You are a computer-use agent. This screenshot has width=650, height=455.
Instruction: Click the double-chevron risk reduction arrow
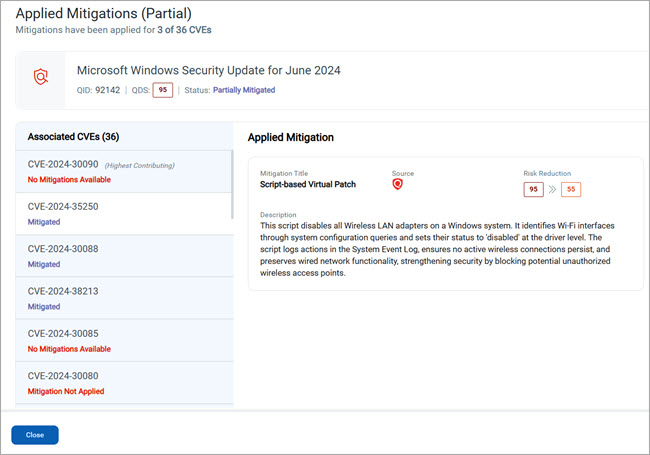[551, 189]
